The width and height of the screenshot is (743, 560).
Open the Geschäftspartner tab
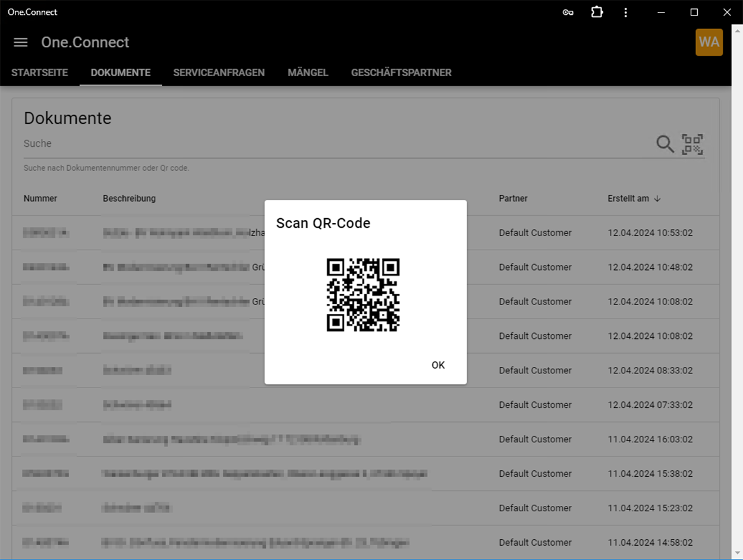pyautogui.click(x=401, y=73)
